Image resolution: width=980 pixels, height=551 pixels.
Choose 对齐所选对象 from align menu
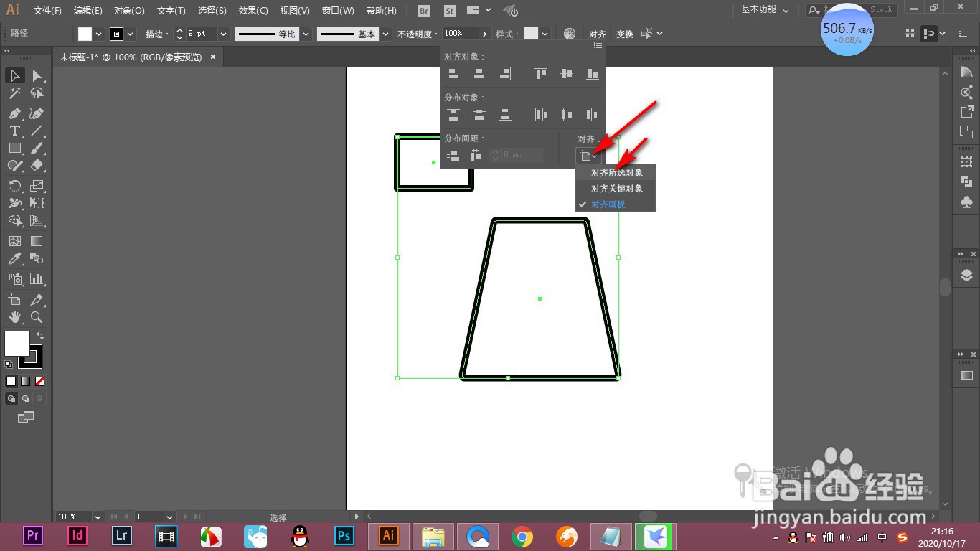point(616,173)
